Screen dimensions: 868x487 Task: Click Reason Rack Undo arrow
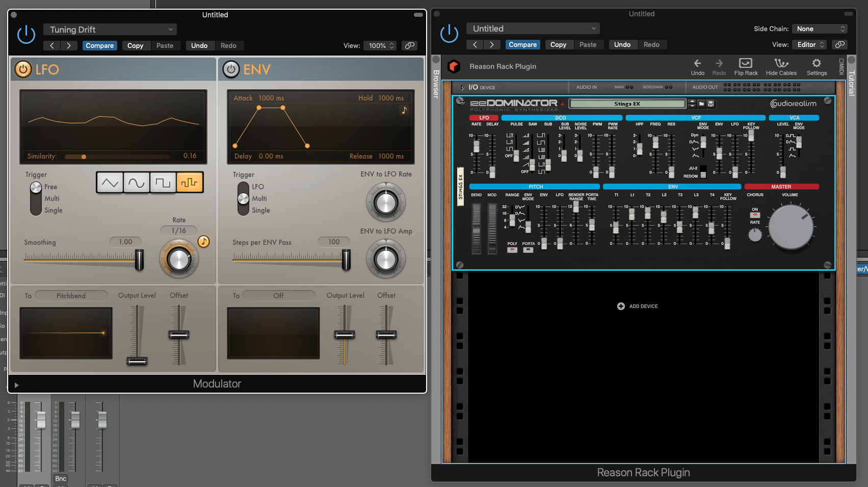click(x=697, y=66)
